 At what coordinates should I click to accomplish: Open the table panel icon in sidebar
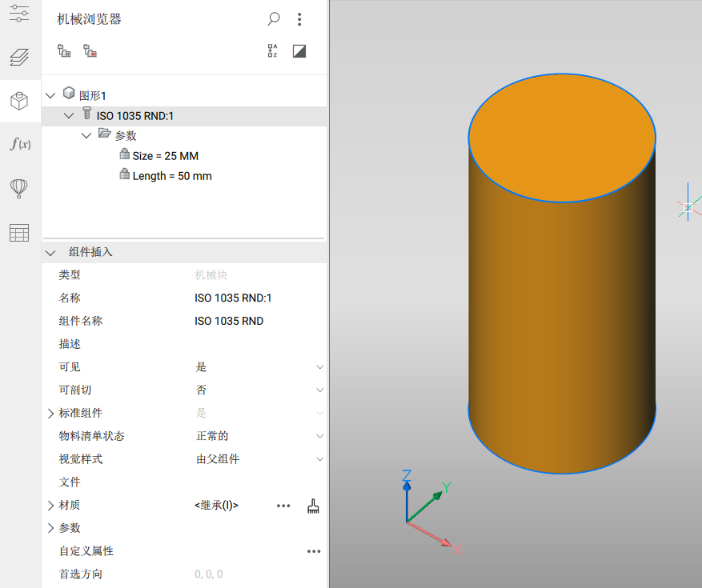(x=19, y=233)
